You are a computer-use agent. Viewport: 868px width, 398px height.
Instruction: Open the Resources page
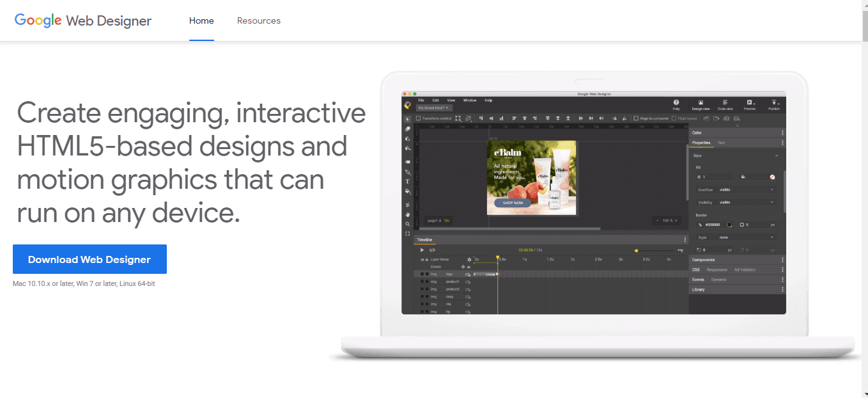point(258,20)
